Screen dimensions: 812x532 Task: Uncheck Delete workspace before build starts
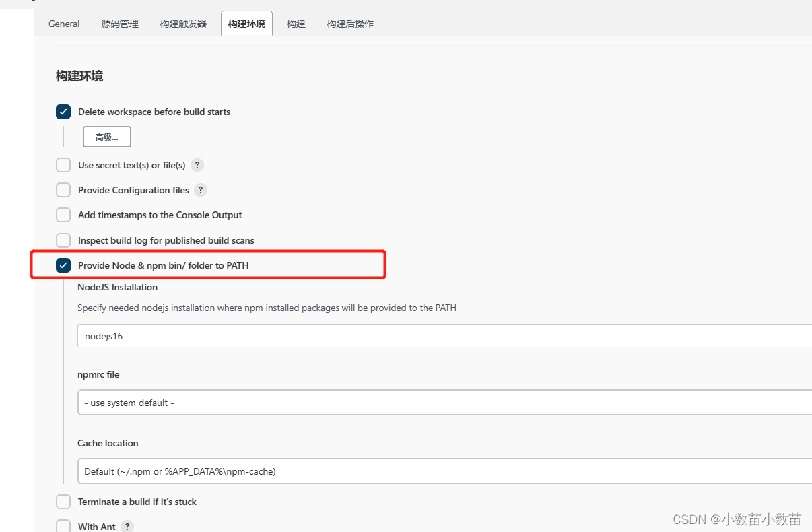click(x=63, y=112)
